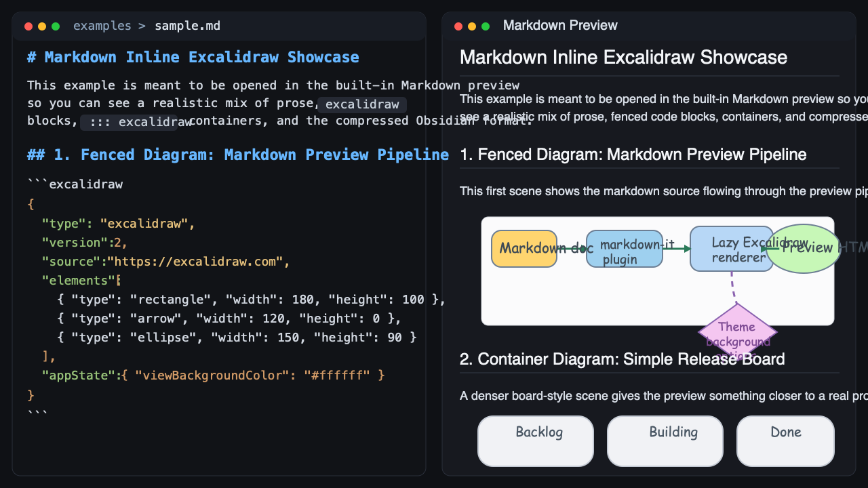Open the examples folder in the breadcrumb

[x=102, y=26]
